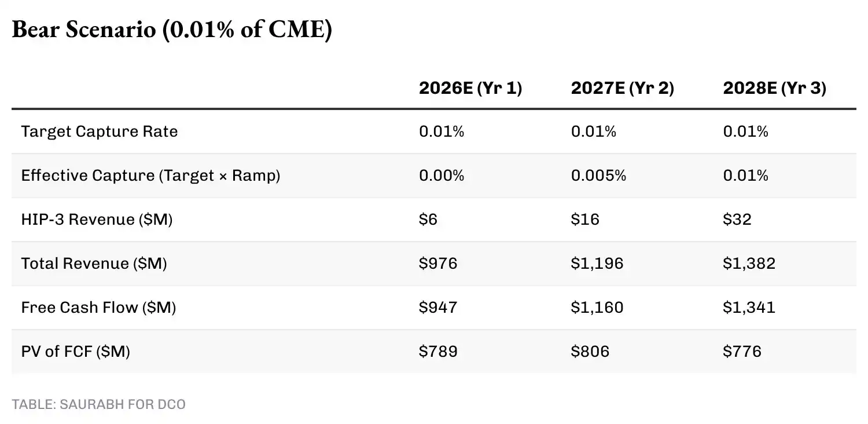Select the $6 HIP-3 Revenue cell
868x424 pixels.
[x=428, y=220]
